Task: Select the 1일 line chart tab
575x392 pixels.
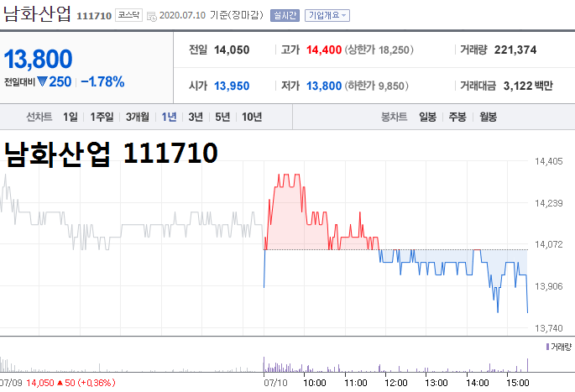Action: 70,117
